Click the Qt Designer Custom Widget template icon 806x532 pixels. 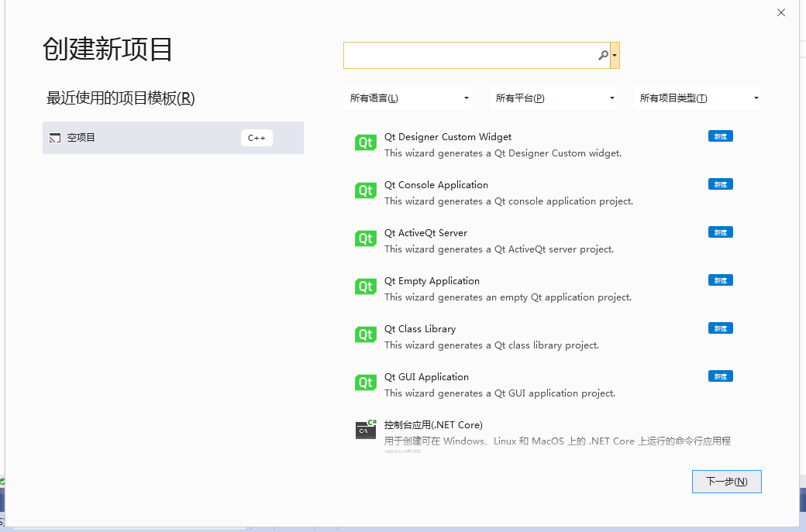365,143
